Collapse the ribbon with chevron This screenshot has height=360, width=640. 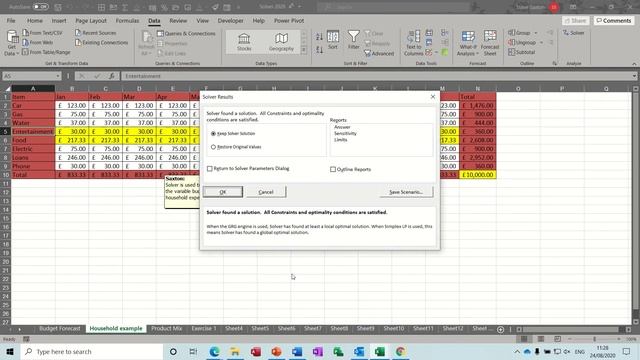[x=634, y=64]
